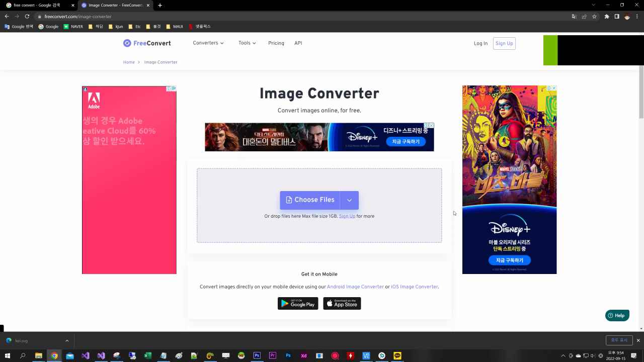Viewport: 644px width, 362px height.
Task: Show hidden system tray icons
Action: 563,356
